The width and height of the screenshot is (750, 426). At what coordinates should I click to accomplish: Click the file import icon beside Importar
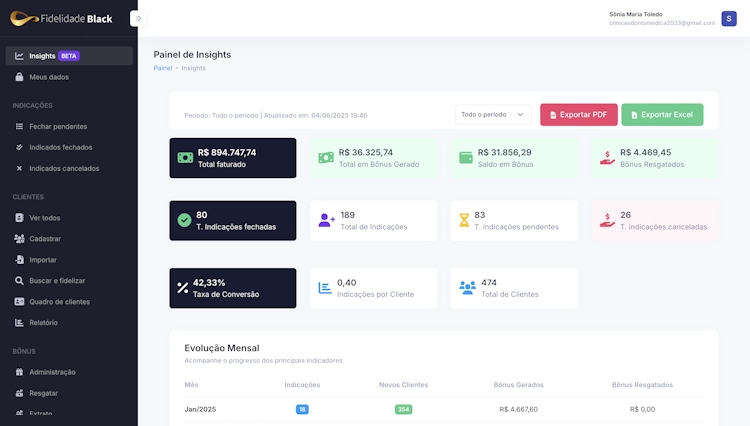pos(19,260)
